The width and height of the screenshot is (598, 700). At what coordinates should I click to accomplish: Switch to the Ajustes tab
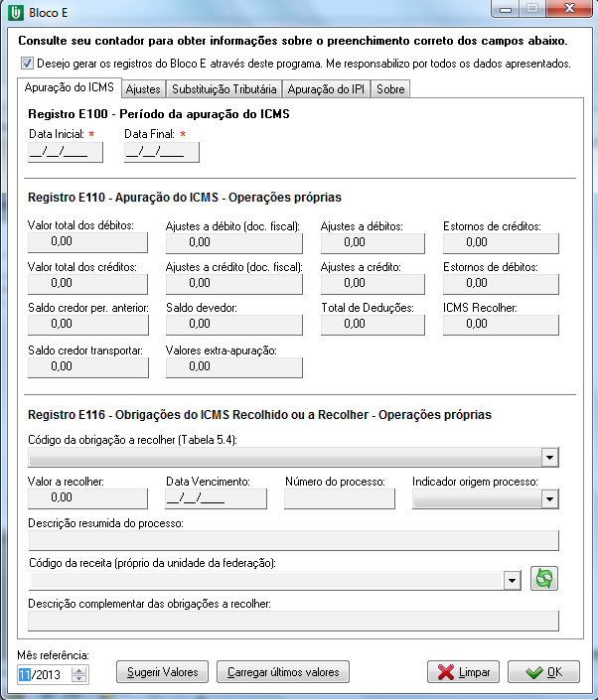(144, 89)
